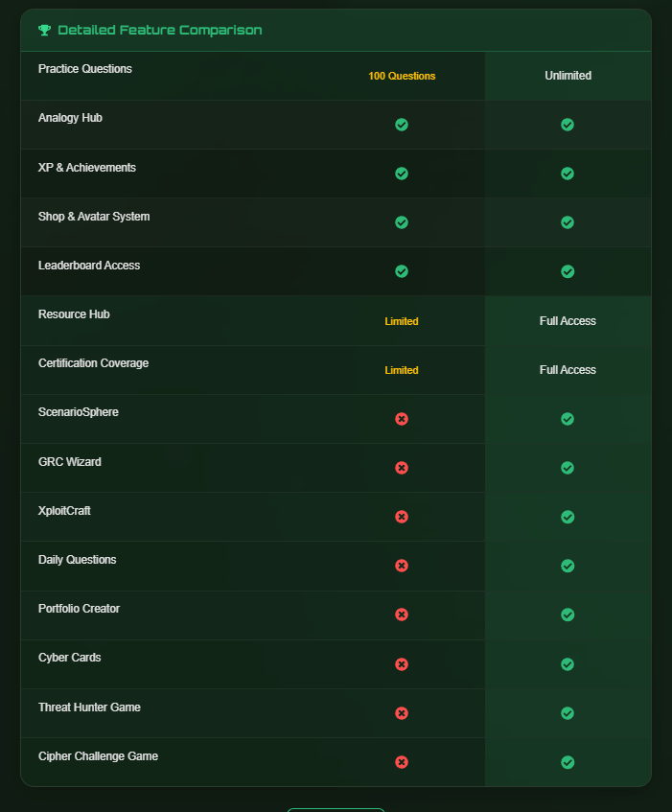Click the 'Threat Hunter Game' feature name
This screenshot has width=672, height=812.
[89, 708]
